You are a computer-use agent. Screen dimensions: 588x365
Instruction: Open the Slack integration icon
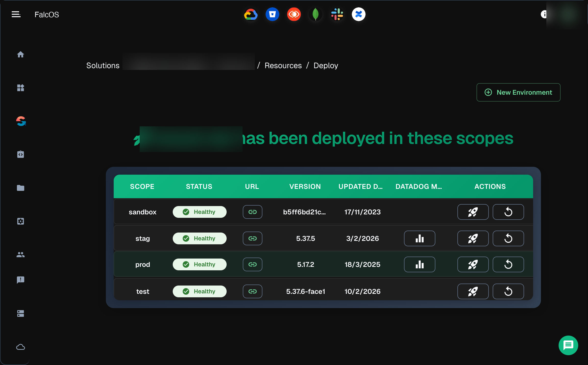point(337,14)
